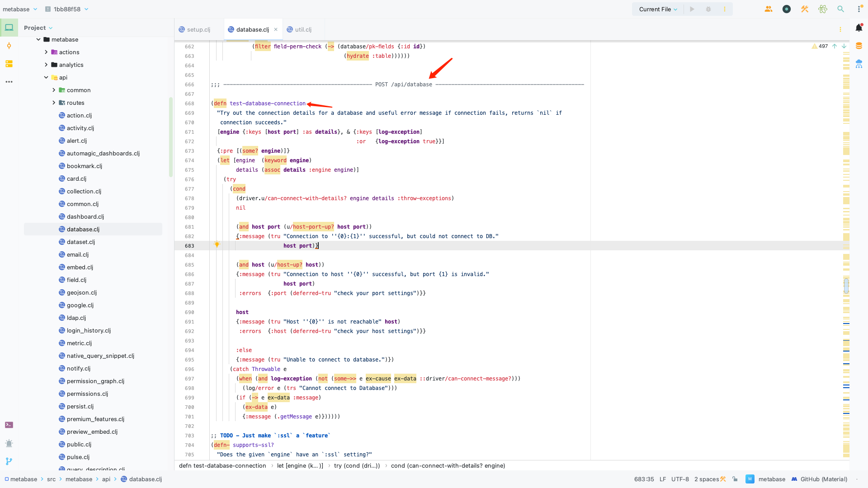Switch to the util.clj editor tab

coord(303,29)
